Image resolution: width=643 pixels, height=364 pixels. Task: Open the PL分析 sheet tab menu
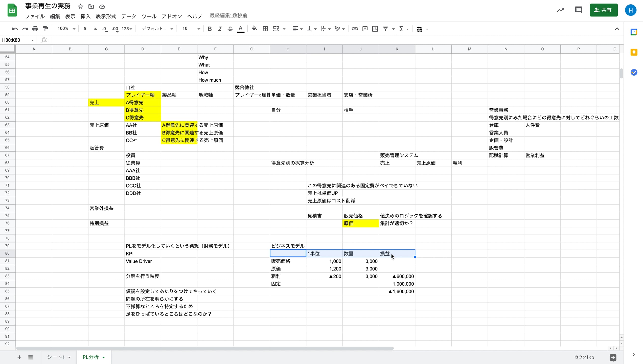[103, 357]
